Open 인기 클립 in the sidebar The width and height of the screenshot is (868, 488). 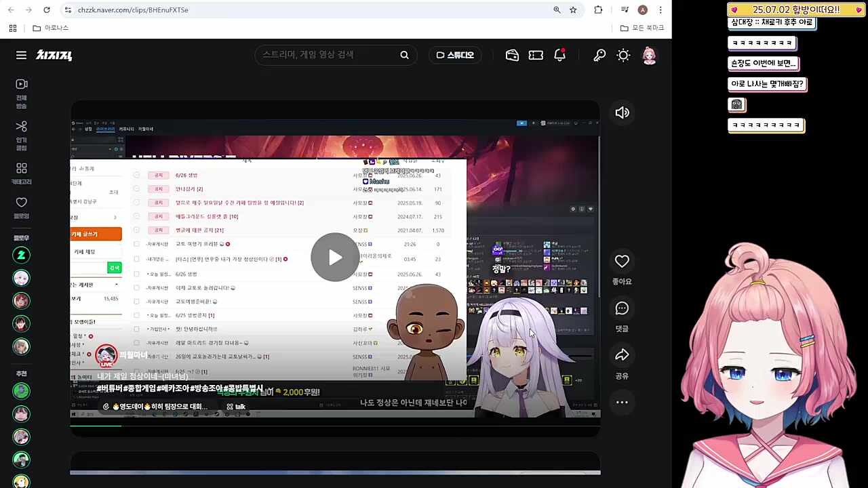pyautogui.click(x=21, y=135)
